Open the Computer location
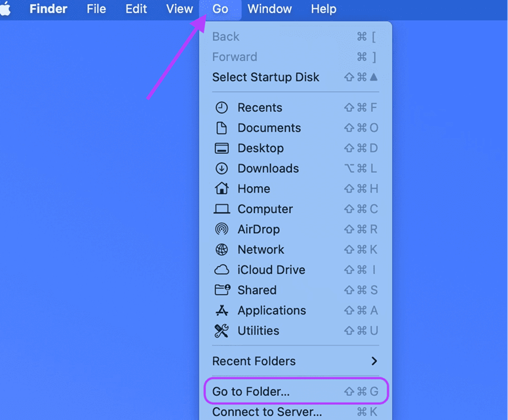Screen dimensions: 508x420 pos(265,209)
